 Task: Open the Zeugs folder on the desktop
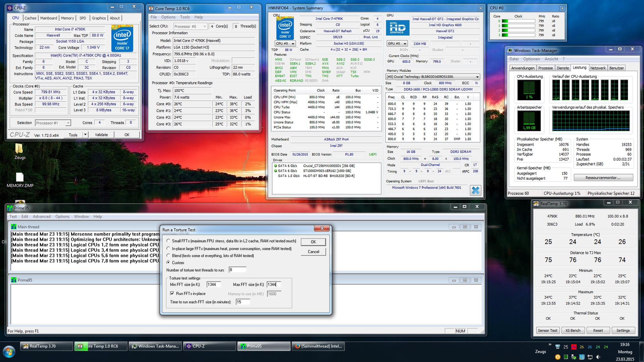pos(19,152)
